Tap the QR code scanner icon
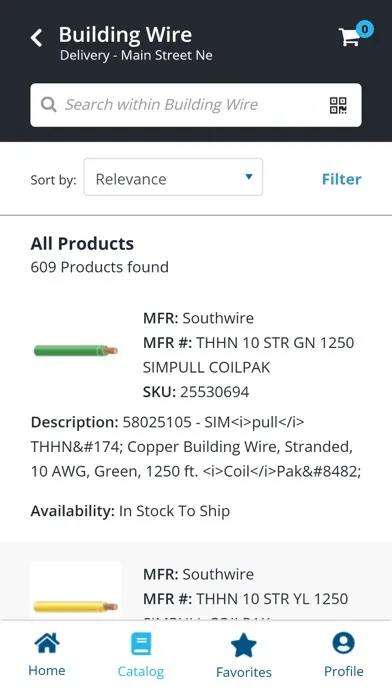392x696 pixels. (x=338, y=105)
